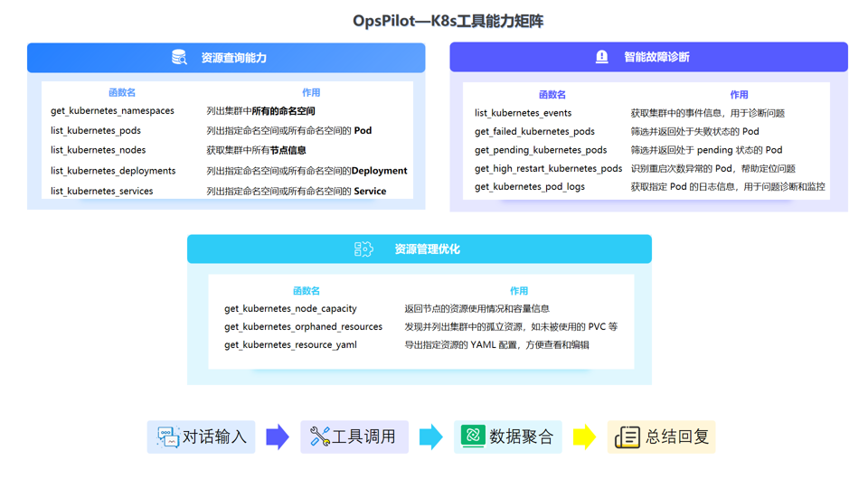Click list_kubernetes_events function name
Image resolution: width=868 pixels, height=488 pixels.
(x=524, y=113)
